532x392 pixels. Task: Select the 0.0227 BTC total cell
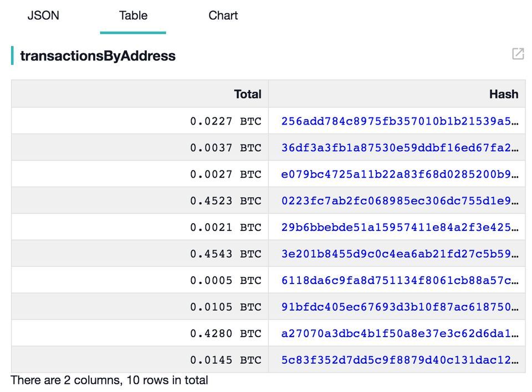tap(225, 121)
